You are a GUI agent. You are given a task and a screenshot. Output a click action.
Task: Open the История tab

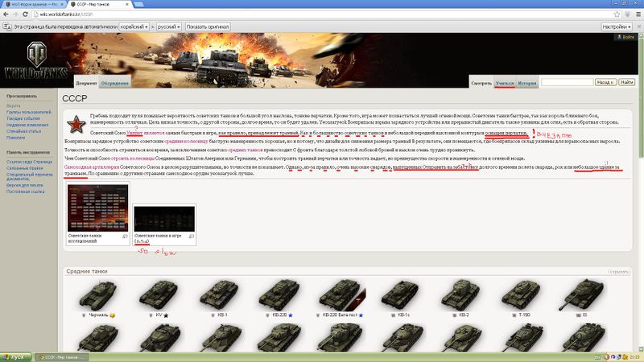point(527,84)
